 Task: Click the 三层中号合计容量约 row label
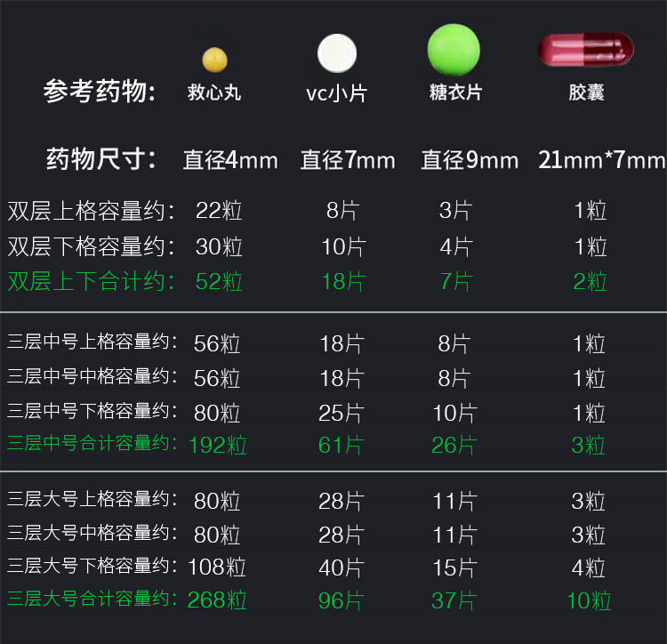pos(92,443)
